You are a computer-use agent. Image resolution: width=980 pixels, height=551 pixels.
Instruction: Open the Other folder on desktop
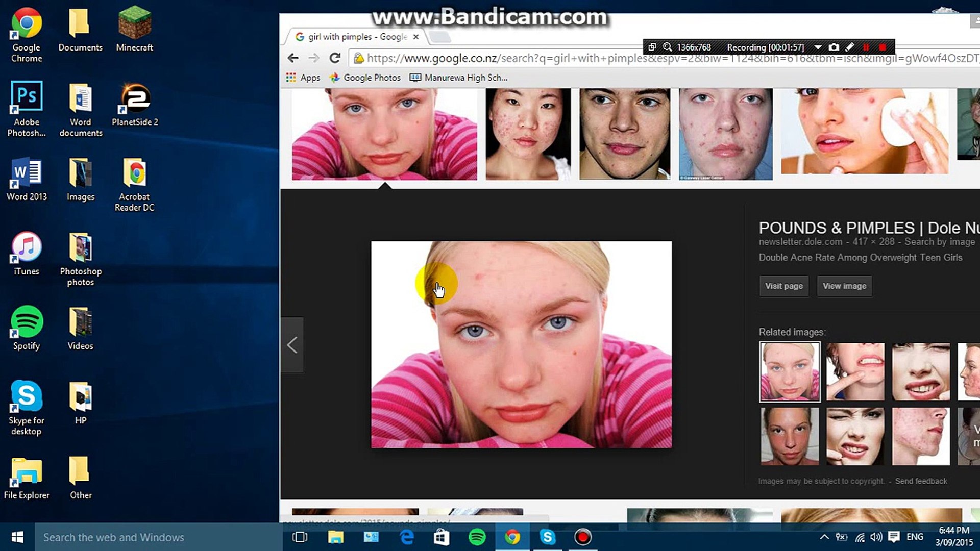point(80,478)
